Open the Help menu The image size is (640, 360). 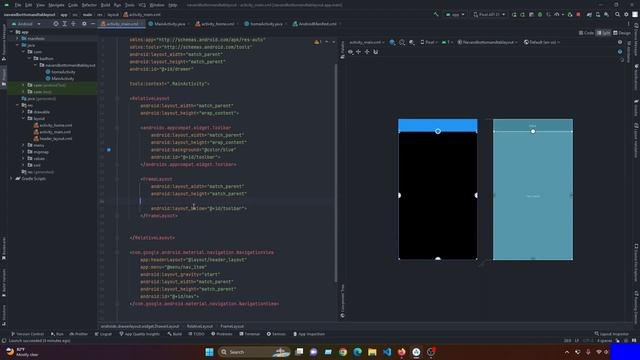coord(173,5)
